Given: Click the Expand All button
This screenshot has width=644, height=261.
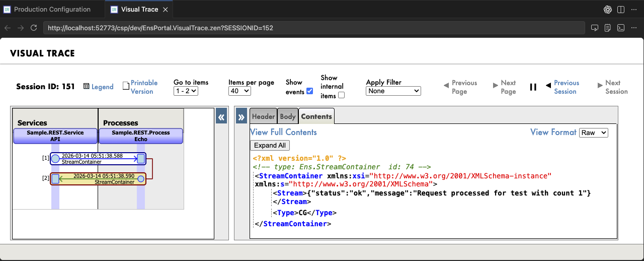Looking at the screenshot, I should pyautogui.click(x=270, y=145).
